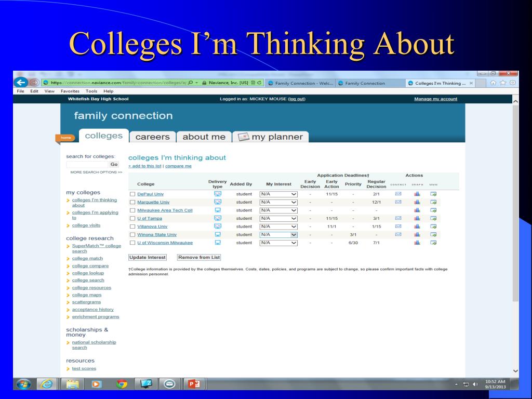Click the more-info icon for Milwaukee Area Tech Coll
532x399 pixels.
pos(433,210)
